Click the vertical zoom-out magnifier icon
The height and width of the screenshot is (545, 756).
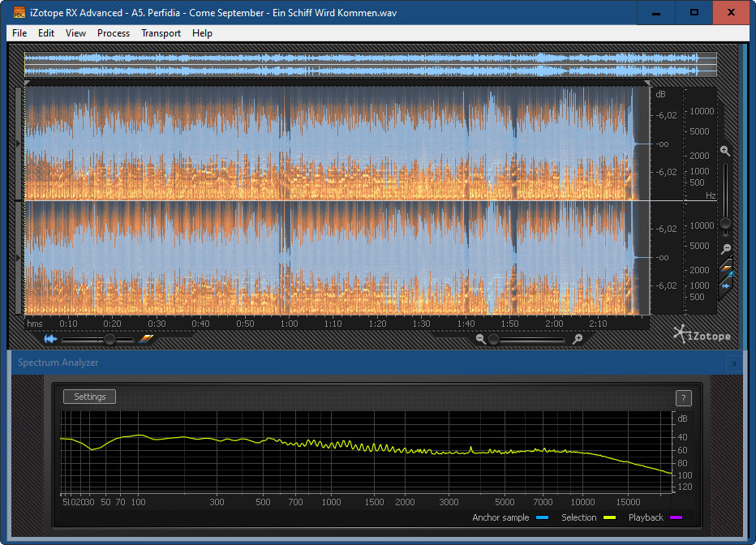(726, 249)
